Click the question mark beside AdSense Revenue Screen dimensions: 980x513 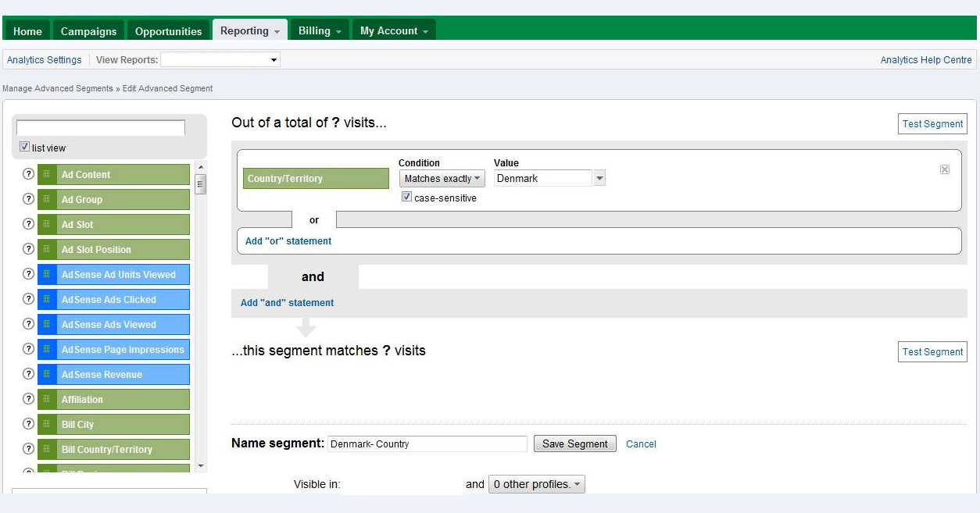click(x=28, y=374)
